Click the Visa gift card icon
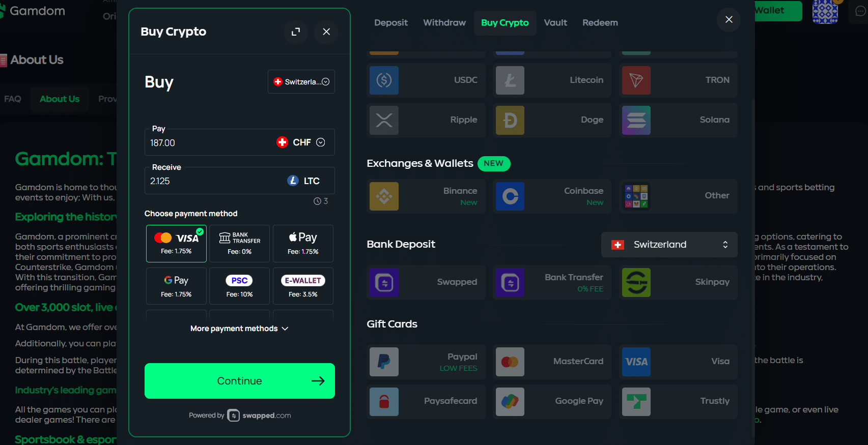The width and height of the screenshot is (868, 445). tap(636, 362)
